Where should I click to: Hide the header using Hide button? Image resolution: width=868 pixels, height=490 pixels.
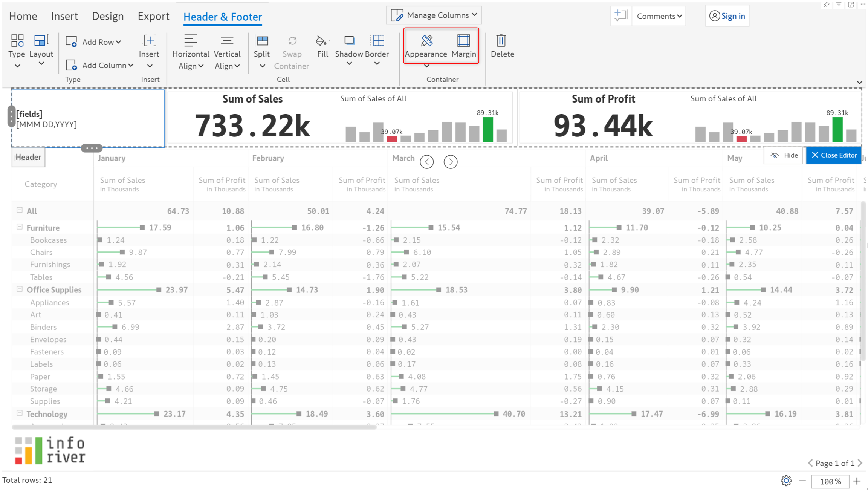click(784, 155)
